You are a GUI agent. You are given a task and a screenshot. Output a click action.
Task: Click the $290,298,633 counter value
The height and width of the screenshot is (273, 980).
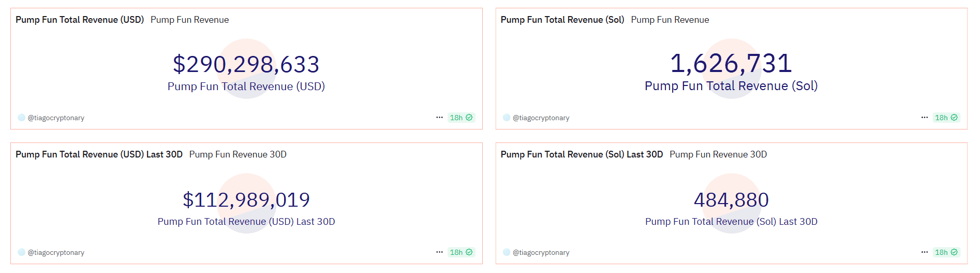coord(246,64)
